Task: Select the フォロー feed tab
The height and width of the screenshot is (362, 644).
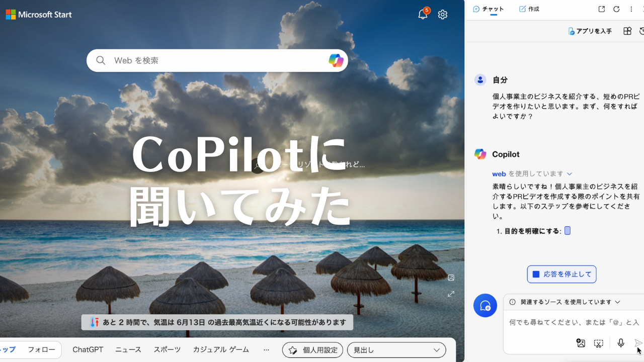Action: tap(41, 350)
